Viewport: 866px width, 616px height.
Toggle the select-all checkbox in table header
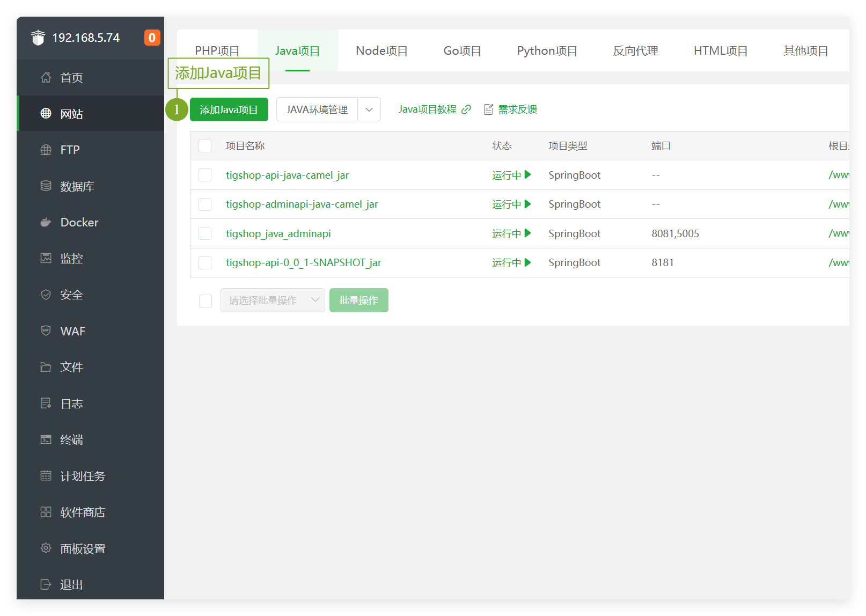(x=205, y=146)
